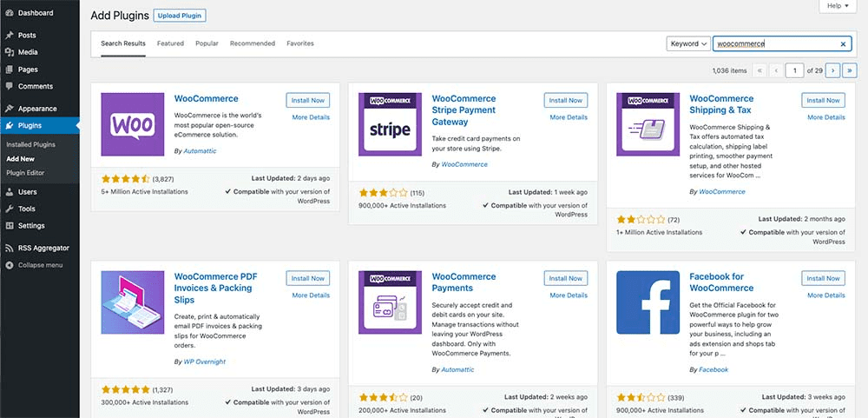Open the Plugin Editor submenu item
Screen dimensions: 868x418
25,173
